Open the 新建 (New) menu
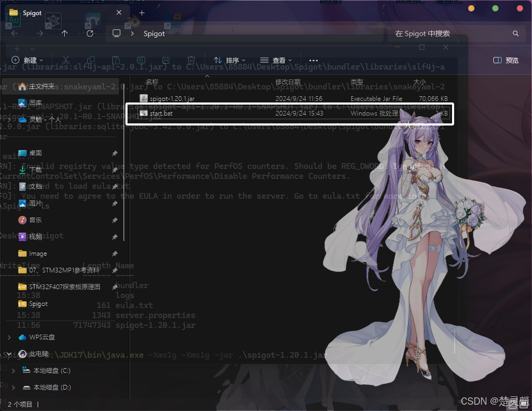This screenshot has height=411, width=532. click(28, 60)
